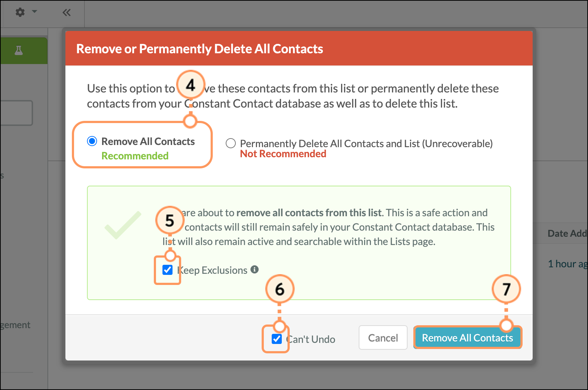The height and width of the screenshot is (390, 588).
Task: Toggle the Keep Exclusions checkbox
Action: (167, 270)
